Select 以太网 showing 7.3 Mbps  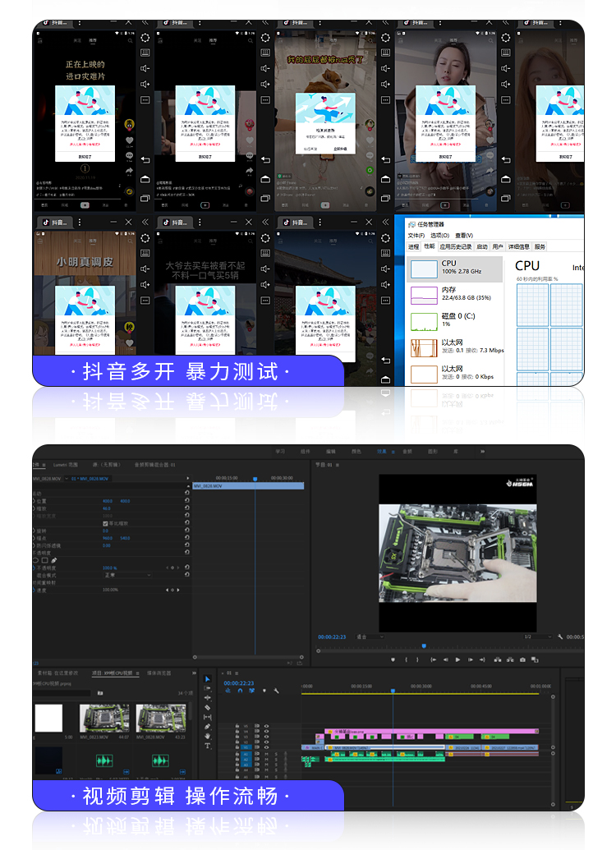[456, 347]
